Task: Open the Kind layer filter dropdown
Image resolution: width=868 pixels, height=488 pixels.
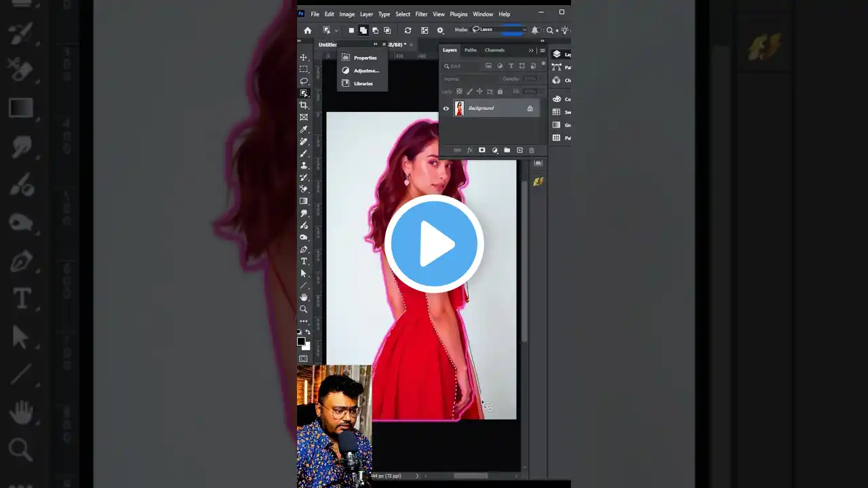Action: pos(462,66)
